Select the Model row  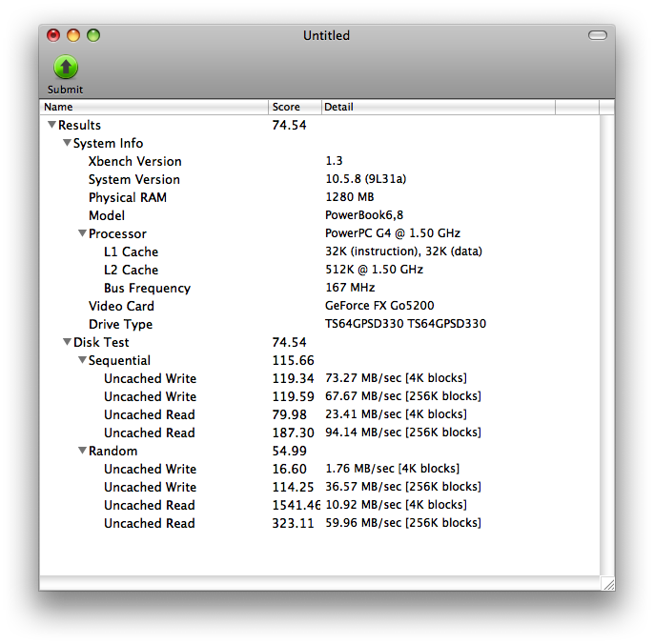(x=320, y=215)
